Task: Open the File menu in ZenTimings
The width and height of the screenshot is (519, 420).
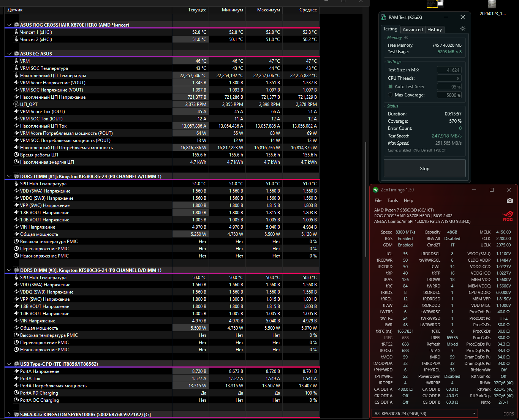Action: 378,201
